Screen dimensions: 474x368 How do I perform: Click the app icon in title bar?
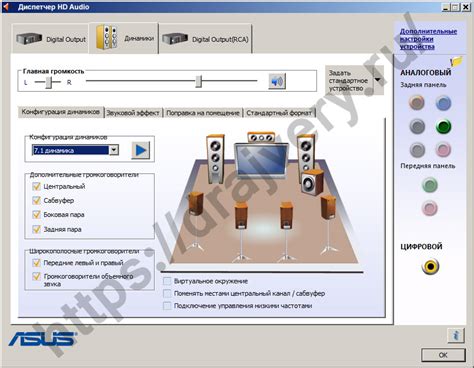(x=6, y=7)
